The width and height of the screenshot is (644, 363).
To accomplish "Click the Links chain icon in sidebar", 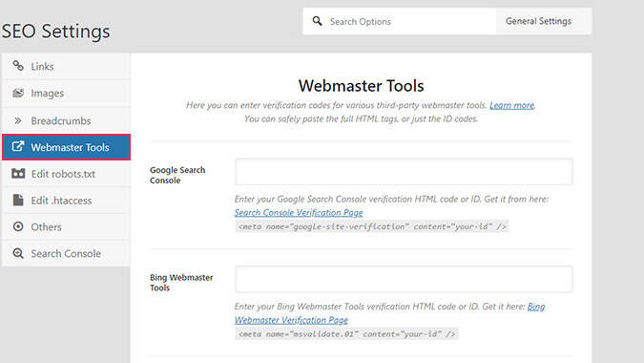I will (x=18, y=66).
